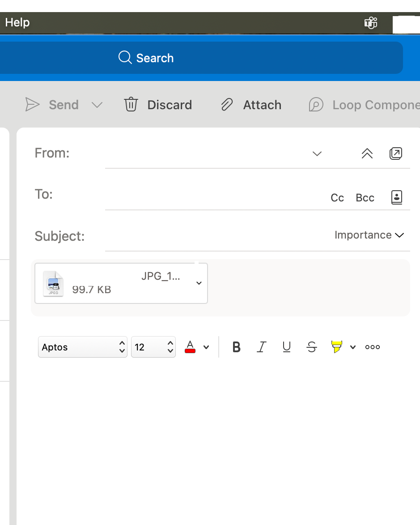The width and height of the screenshot is (420, 525).
Task: Open the address book contacts icon
Action: pos(397,197)
